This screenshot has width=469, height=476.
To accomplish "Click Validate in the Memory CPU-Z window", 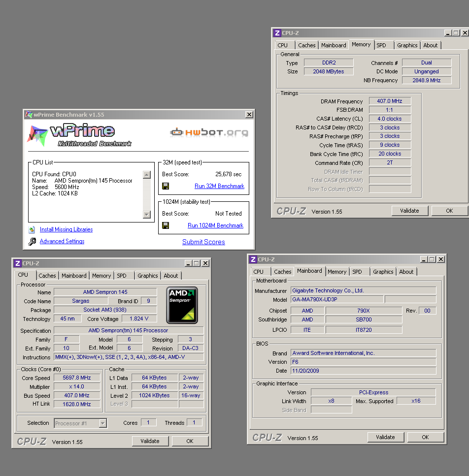I will 409,211.
